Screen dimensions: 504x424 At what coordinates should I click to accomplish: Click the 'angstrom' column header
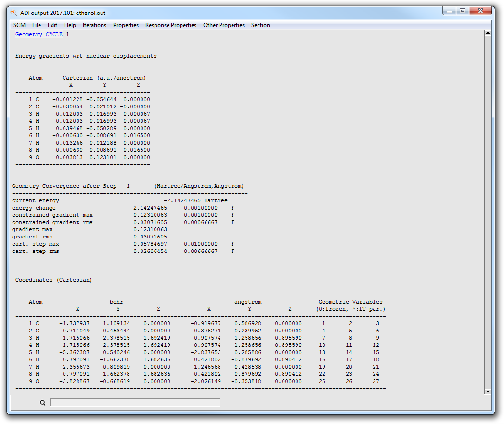pos(248,302)
